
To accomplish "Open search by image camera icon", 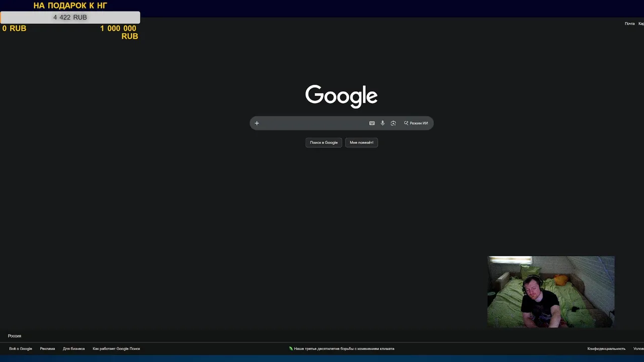I will [x=393, y=123].
